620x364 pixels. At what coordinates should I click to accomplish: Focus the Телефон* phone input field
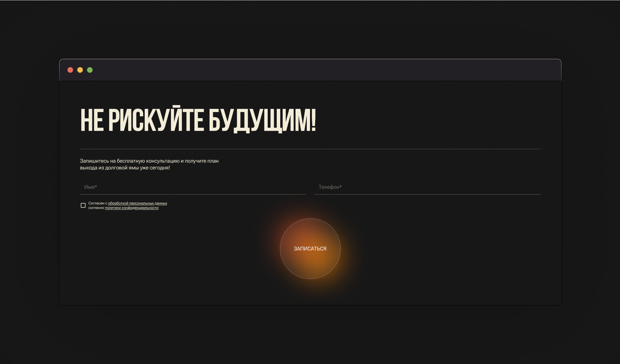pyautogui.click(x=427, y=187)
